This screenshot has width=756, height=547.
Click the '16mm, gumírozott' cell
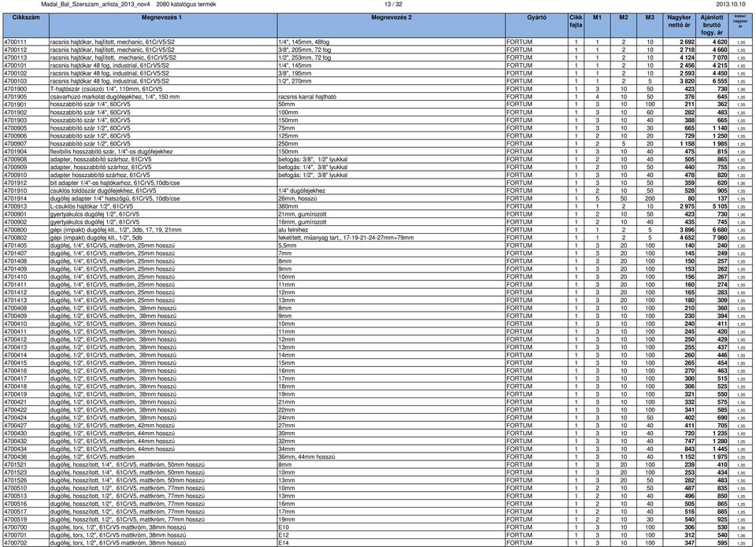(x=302, y=222)
